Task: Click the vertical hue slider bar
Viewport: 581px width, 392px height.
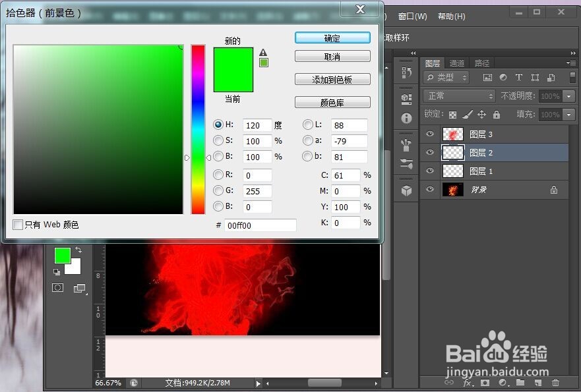Action: pos(198,129)
